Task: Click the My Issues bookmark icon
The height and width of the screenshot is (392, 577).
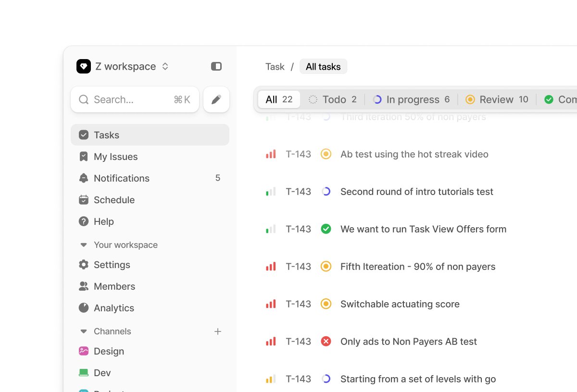Action: coord(84,157)
